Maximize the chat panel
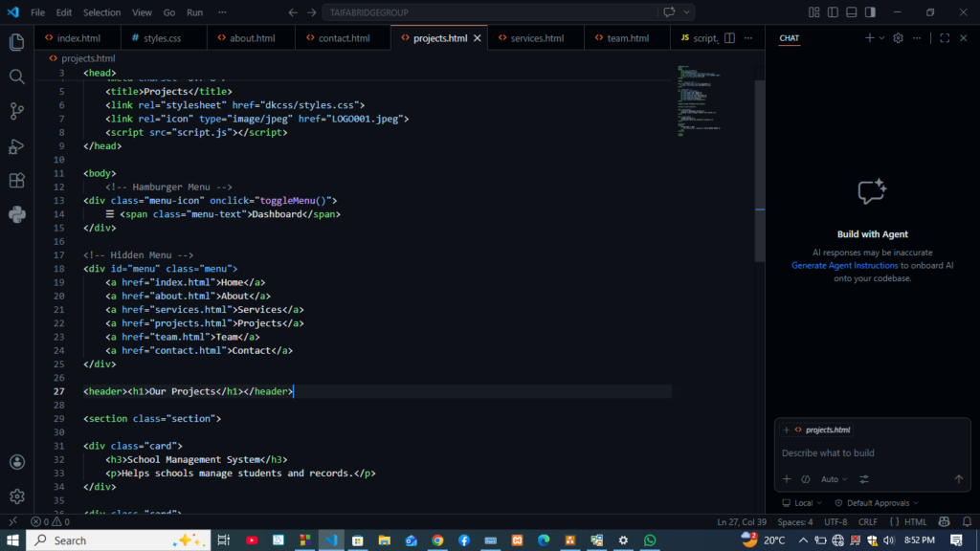980x551 pixels. [x=945, y=38]
